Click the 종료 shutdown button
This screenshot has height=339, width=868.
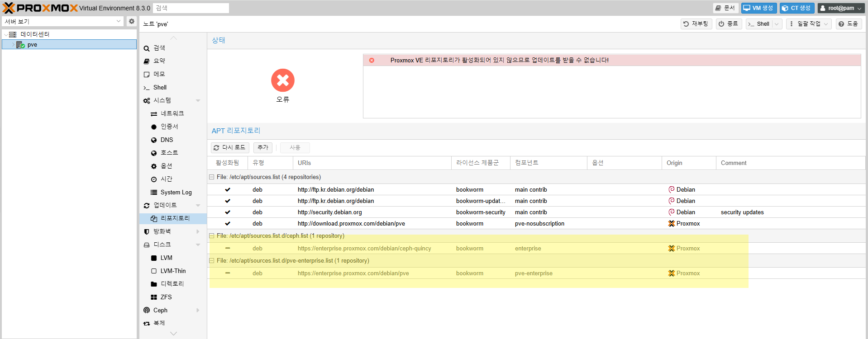pos(729,24)
